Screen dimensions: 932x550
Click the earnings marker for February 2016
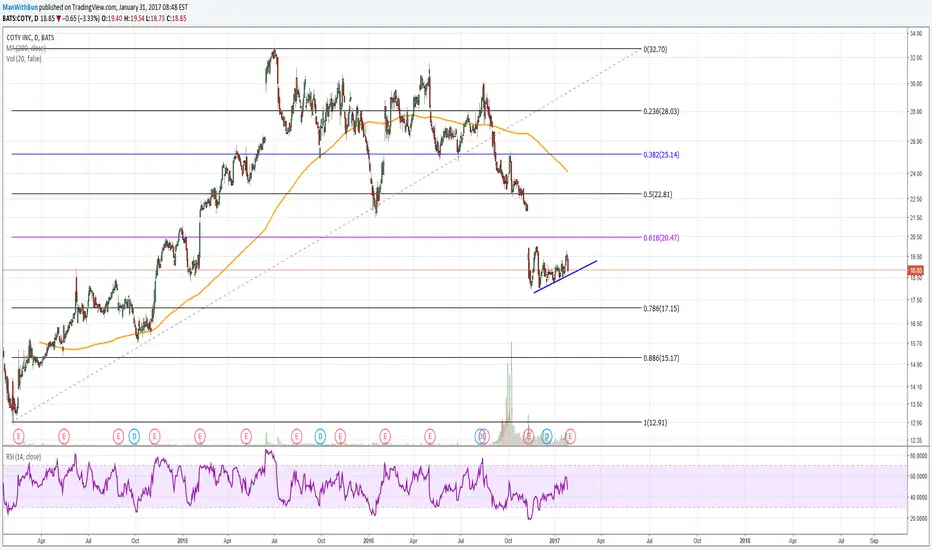385,437
